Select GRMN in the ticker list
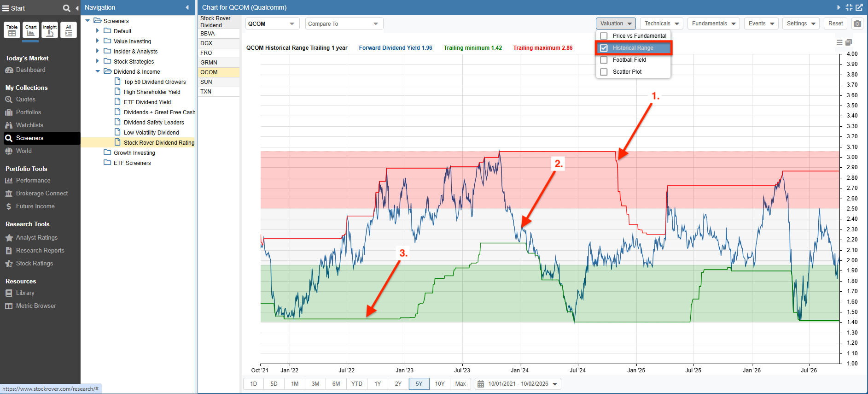This screenshot has width=868, height=394. coord(219,63)
